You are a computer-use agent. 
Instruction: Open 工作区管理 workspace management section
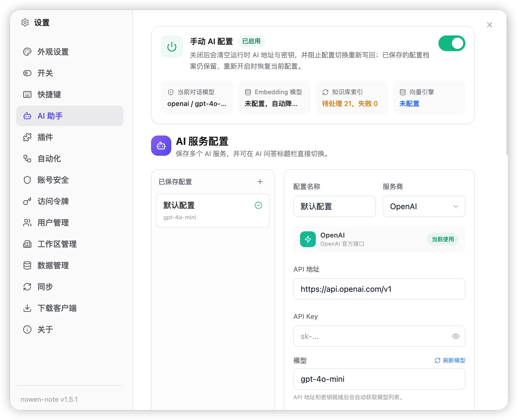pos(69,244)
